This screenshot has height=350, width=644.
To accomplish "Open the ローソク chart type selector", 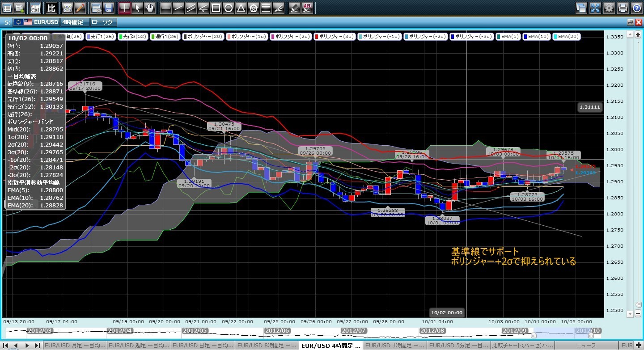I will pyautogui.click(x=103, y=22).
